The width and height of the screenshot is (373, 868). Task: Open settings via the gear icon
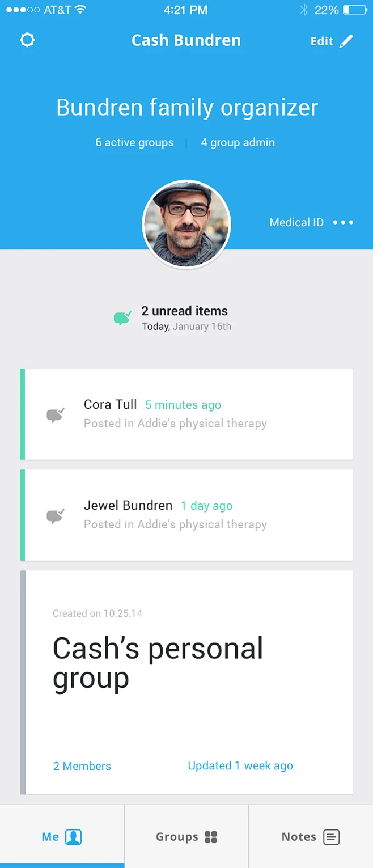click(x=27, y=40)
